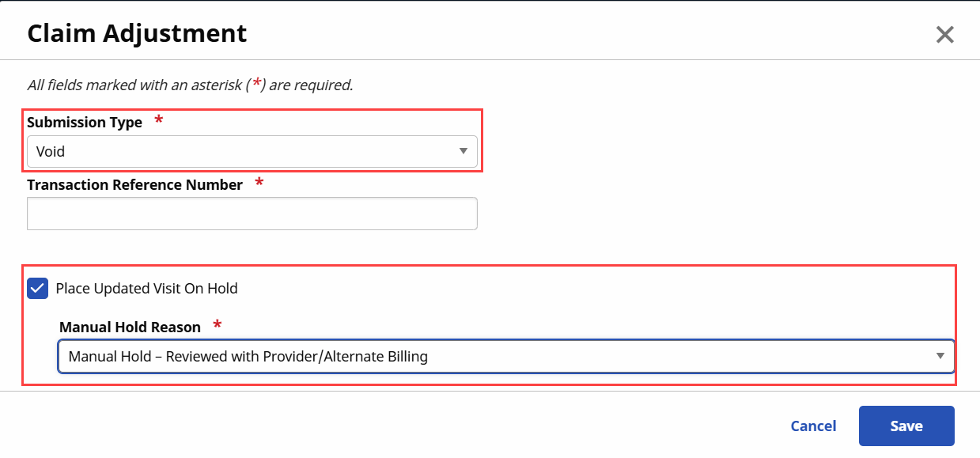The width and height of the screenshot is (980, 458).
Task: Toggle the Place Updated Visit On Hold checkbox
Action: tap(37, 288)
